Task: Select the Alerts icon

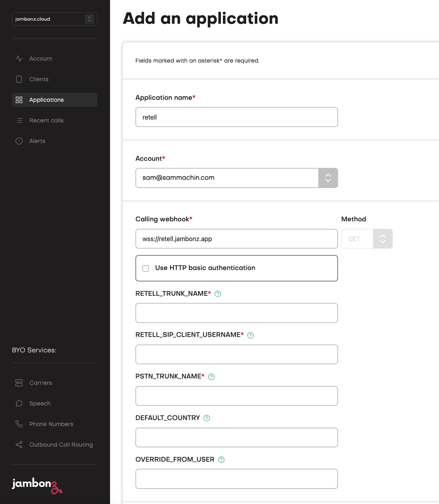Action: [x=19, y=141]
